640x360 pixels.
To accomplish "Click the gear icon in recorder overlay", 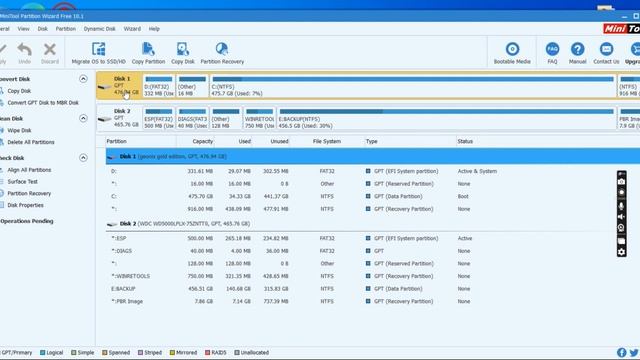I will point(621,252).
